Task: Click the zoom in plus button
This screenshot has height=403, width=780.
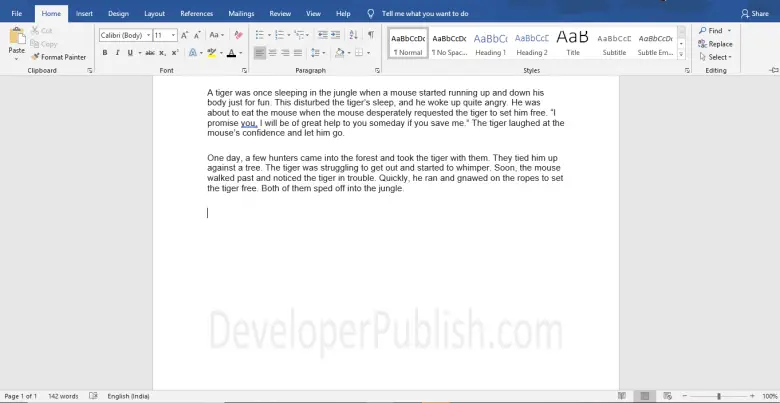Action: (x=752, y=396)
